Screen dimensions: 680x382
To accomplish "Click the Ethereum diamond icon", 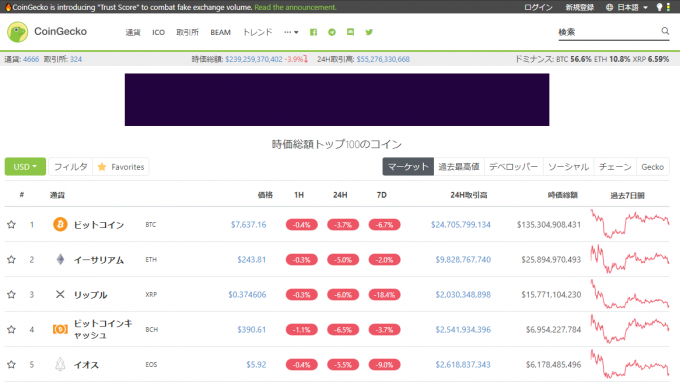I will pos(60,259).
